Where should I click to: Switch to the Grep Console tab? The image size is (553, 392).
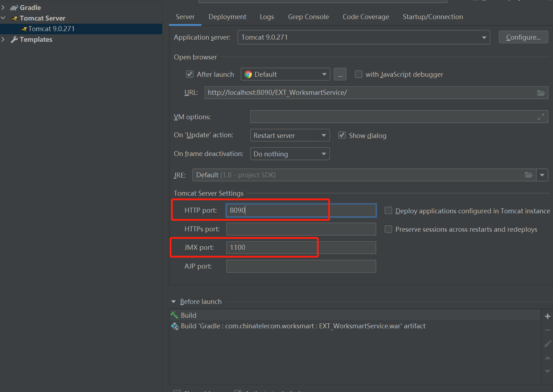pyautogui.click(x=308, y=17)
